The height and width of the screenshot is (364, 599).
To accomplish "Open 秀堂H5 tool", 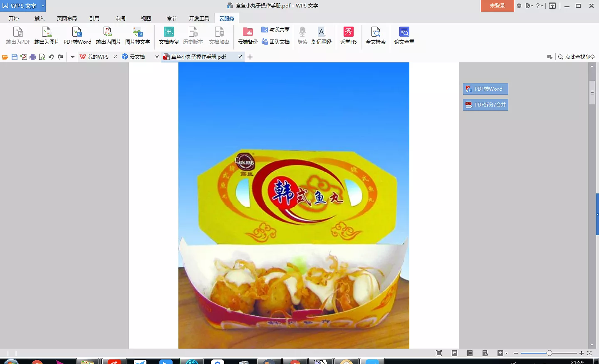I will 349,36.
